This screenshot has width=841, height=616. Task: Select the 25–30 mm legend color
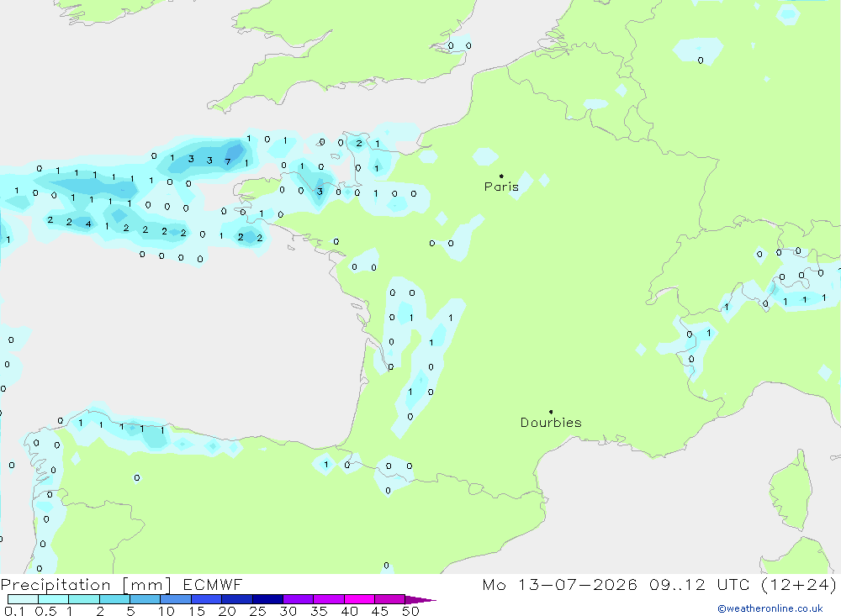coord(267,599)
